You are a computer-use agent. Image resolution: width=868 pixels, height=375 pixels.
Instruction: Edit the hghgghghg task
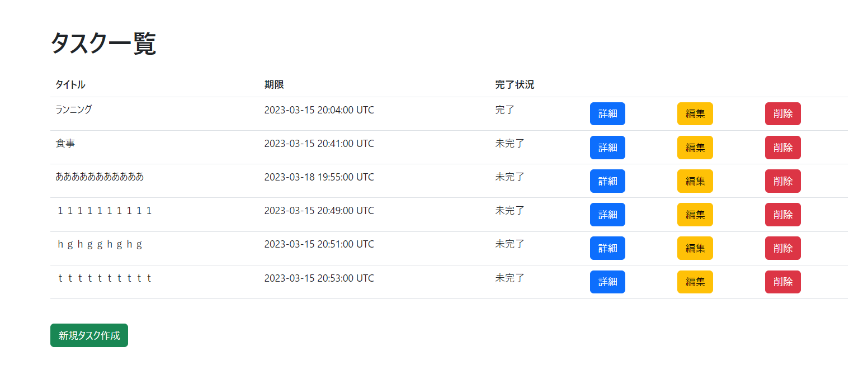point(695,248)
